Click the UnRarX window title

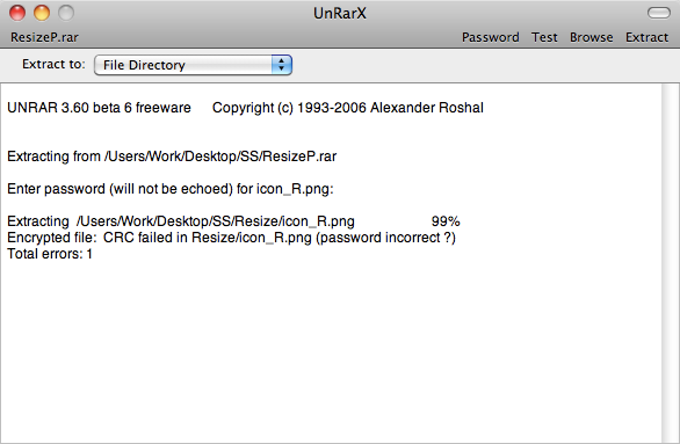click(340, 13)
